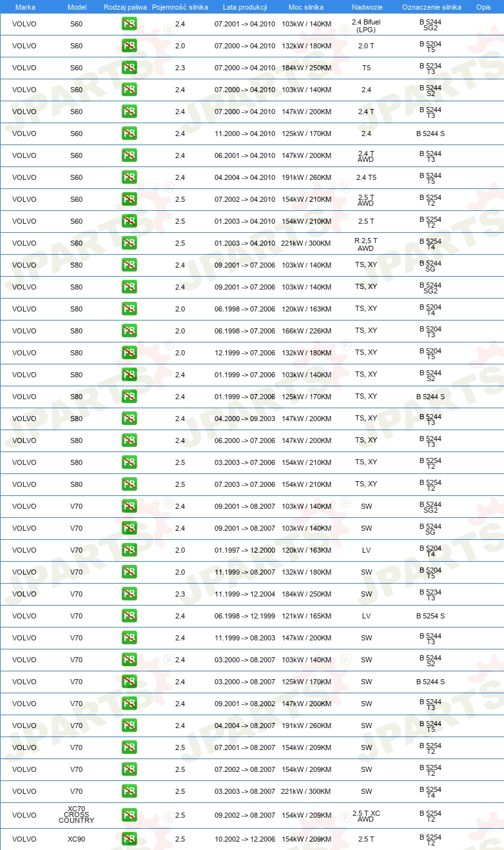Select fuel icon in S80 12.1999 132kW row
Image resolution: width=504 pixels, height=850 pixels.
point(129,353)
